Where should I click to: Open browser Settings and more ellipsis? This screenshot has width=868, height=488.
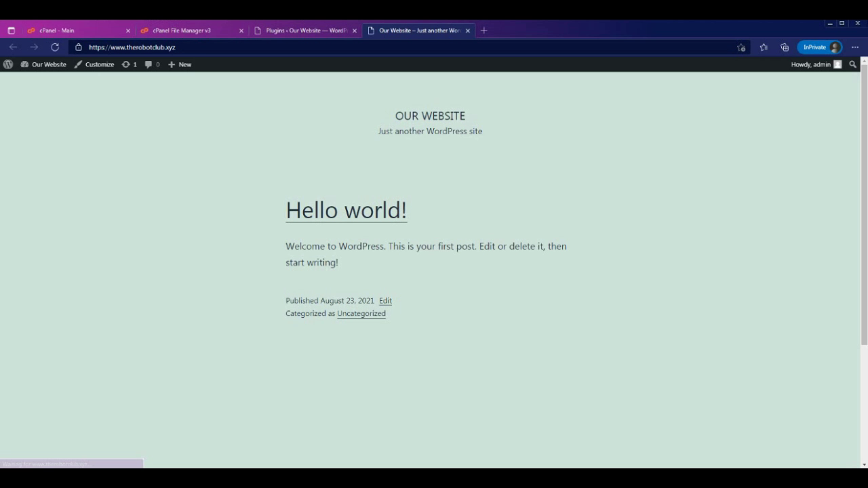pos(855,47)
